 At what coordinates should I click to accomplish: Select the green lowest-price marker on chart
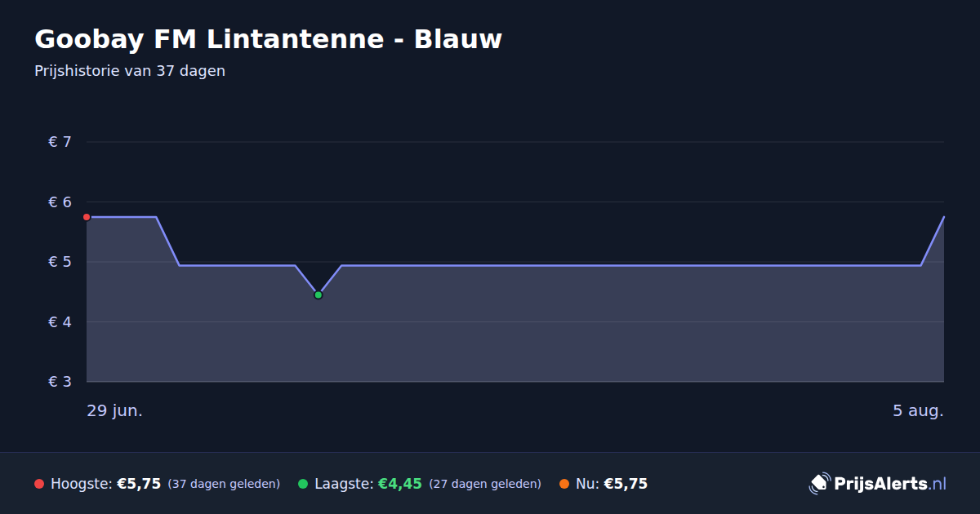click(x=318, y=295)
